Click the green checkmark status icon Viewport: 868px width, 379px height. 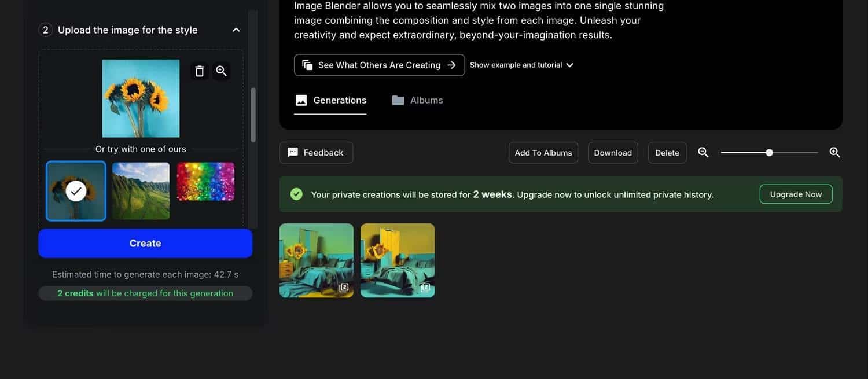pyautogui.click(x=296, y=194)
